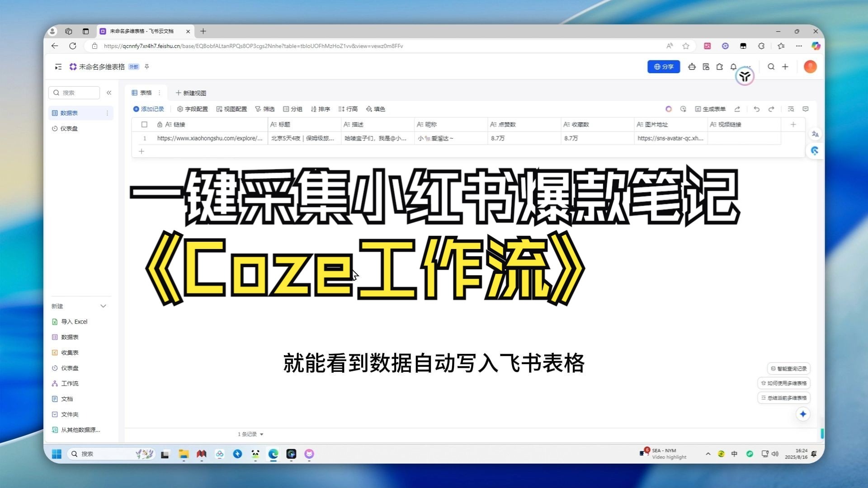Click 新建视图 to create a view
Image resolution: width=868 pixels, height=488 pixels.
191,93
